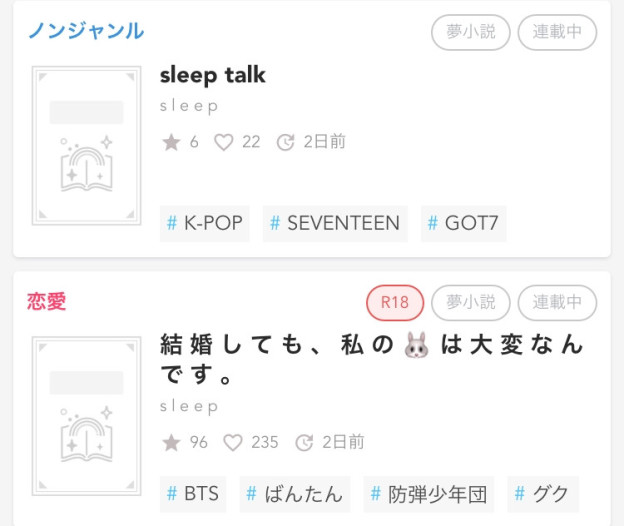624x526 pixels.
Task: Open the sleep talk book cover thumbnail
Action: point(86,146)
